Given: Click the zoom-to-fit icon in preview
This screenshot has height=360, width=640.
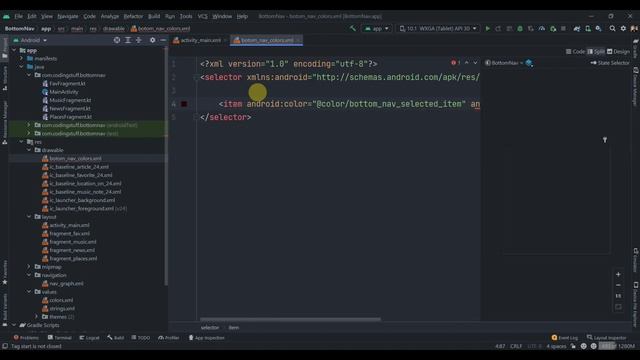Looking at the screenshot, I should pos(618,307).
